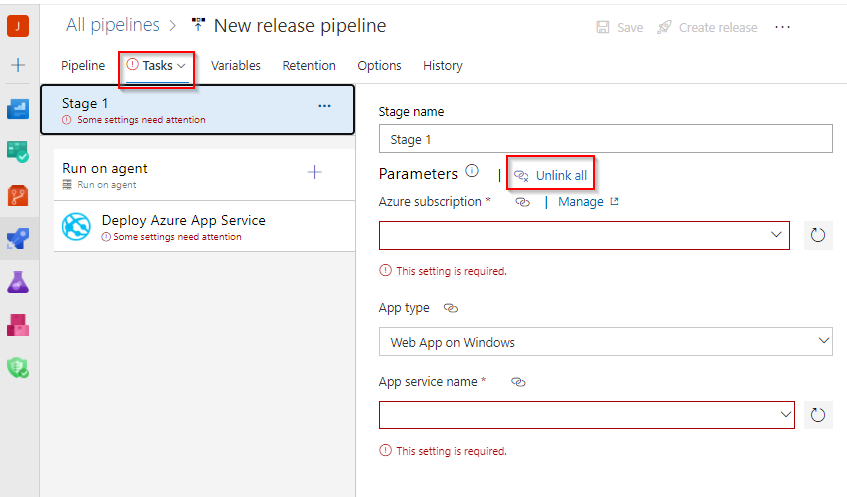
Task: Open Test Plans flask icon
Action: (x=18, y=282)
